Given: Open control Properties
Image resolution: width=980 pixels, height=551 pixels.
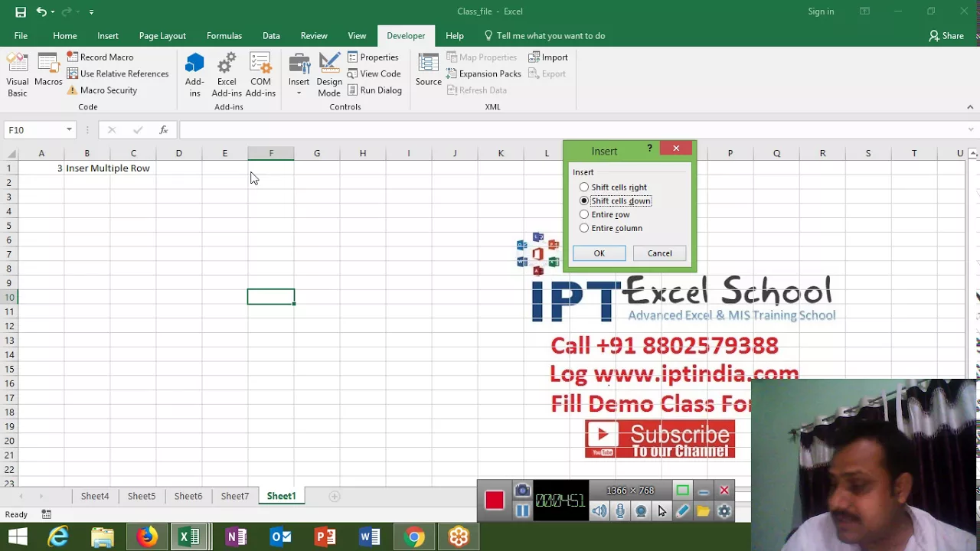Looking at the screenshot, I should (373, 57).
